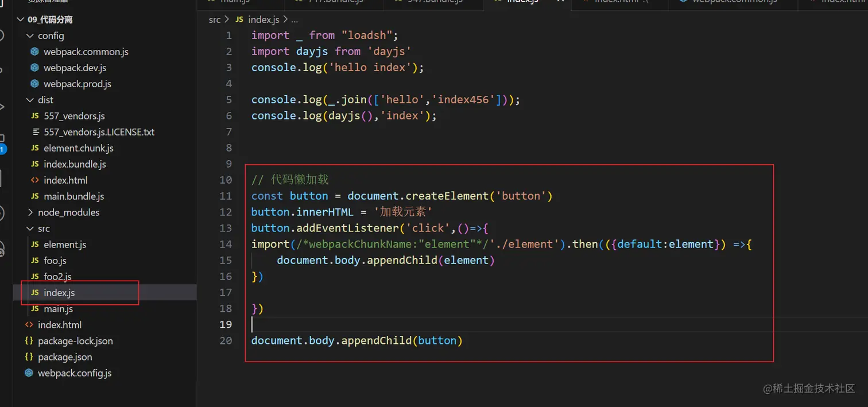This screenshot has width=868, height=407.
Task: Select index.js in the src folder tree
Action: [59, 293]
